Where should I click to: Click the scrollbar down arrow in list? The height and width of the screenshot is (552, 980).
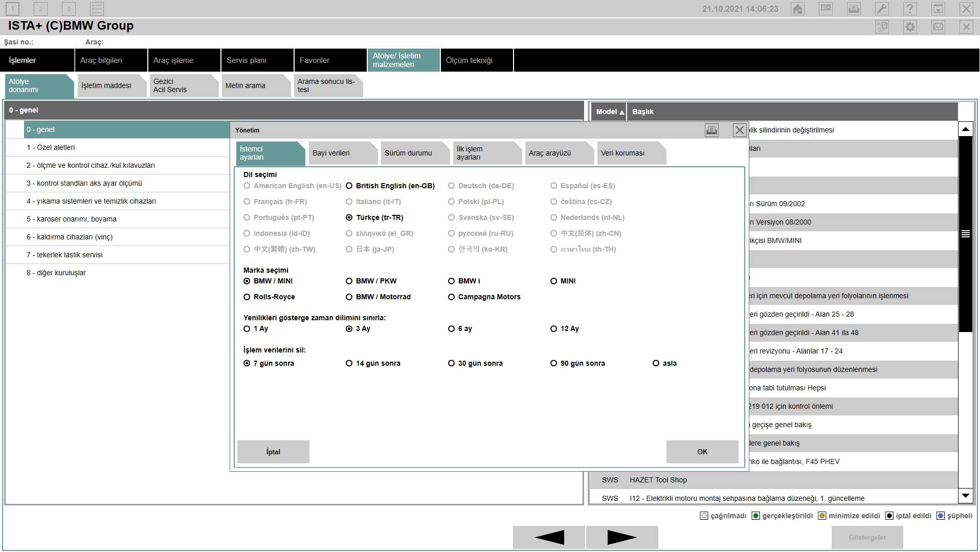coord(965,495)
